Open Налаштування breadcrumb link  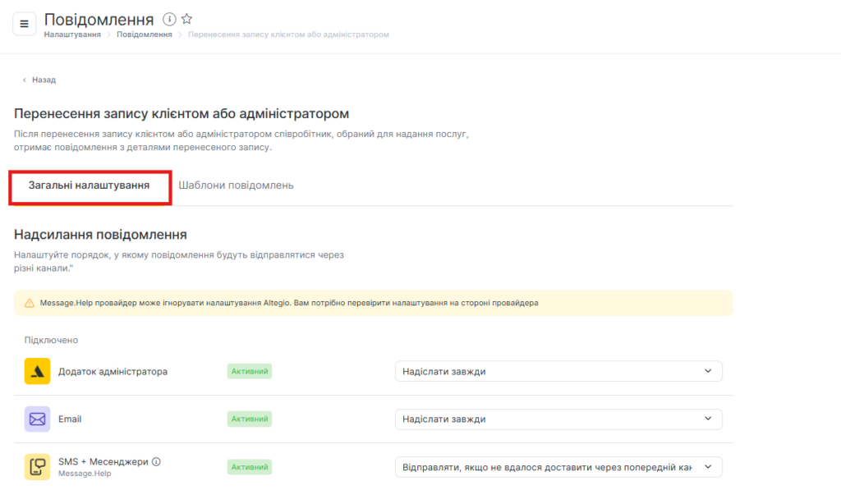pyautogui.click(x=72, y=34)
